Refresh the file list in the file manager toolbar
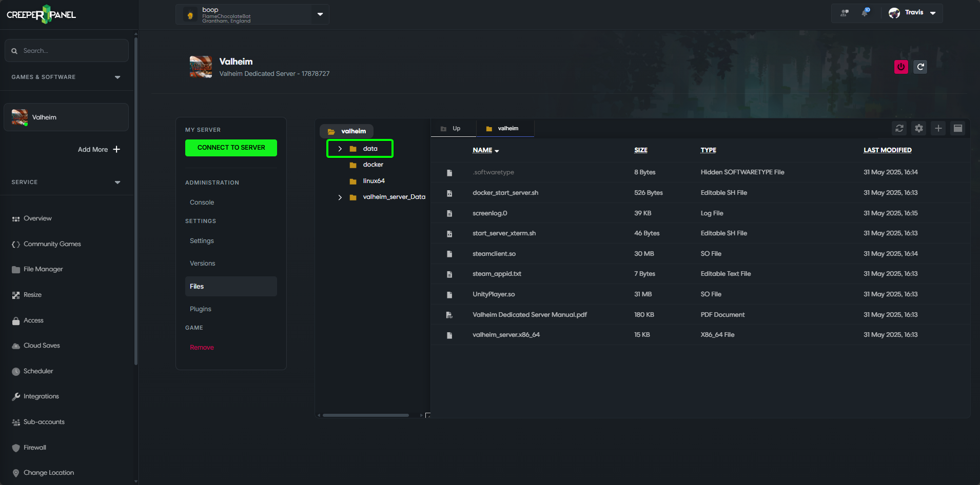The image size is (980, 485). coord(899,128)
